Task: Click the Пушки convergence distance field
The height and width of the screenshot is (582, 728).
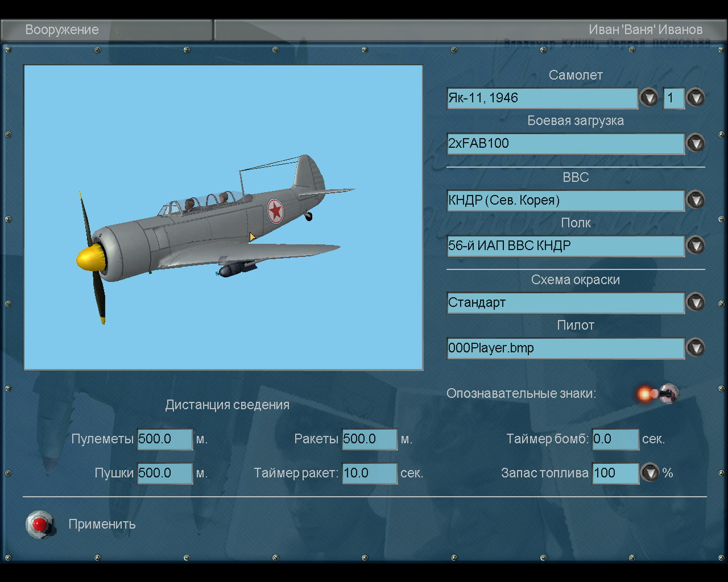Action: [x=165, y=473]
